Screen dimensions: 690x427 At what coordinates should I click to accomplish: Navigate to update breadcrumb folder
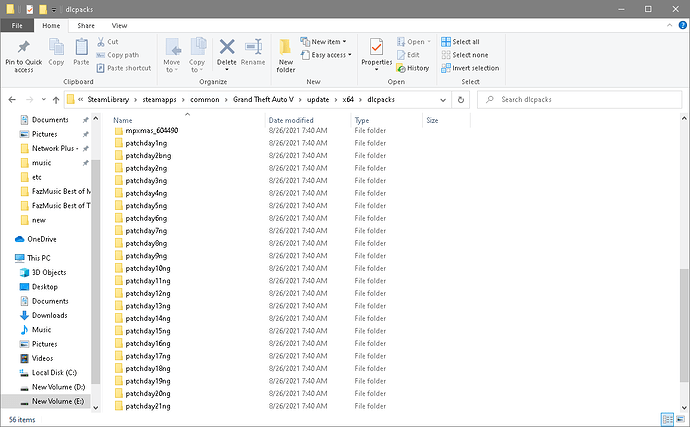318,100
